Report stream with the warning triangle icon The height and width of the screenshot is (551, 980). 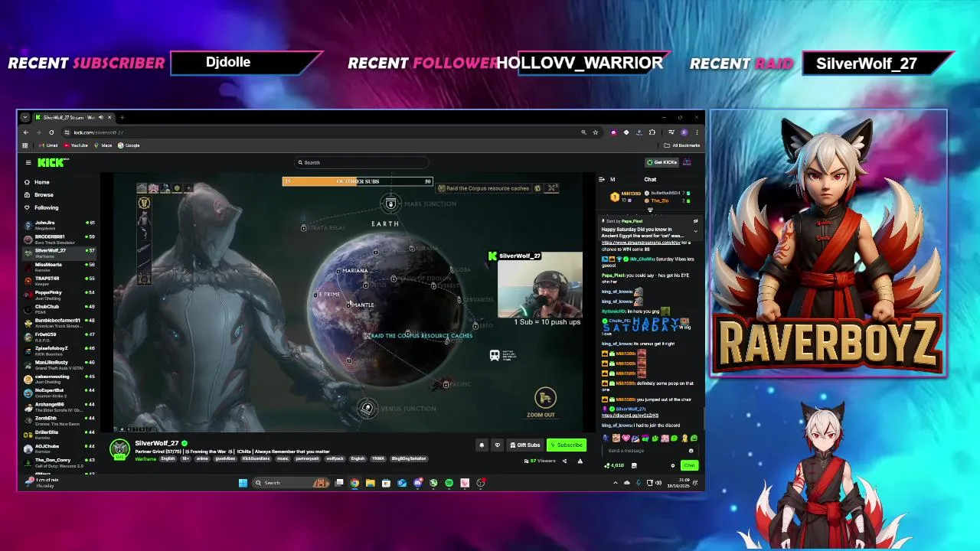click(580, 461)
